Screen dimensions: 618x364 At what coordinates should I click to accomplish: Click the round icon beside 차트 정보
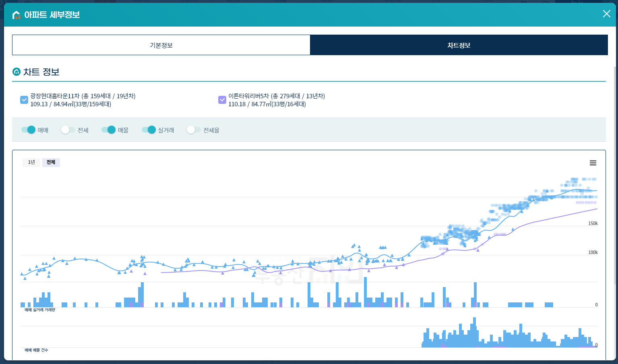(x=17, y=72)
